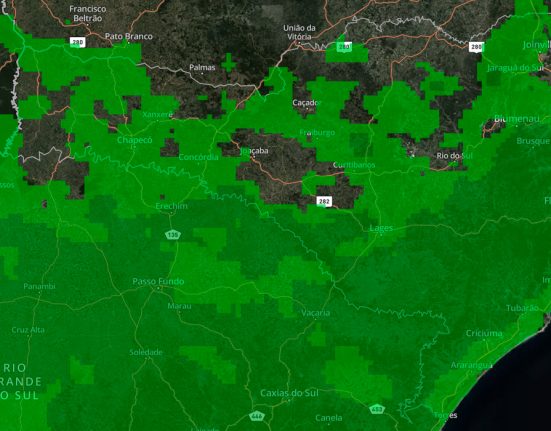
Task: Select the Joaçaba city label
Action: (254, 151)
